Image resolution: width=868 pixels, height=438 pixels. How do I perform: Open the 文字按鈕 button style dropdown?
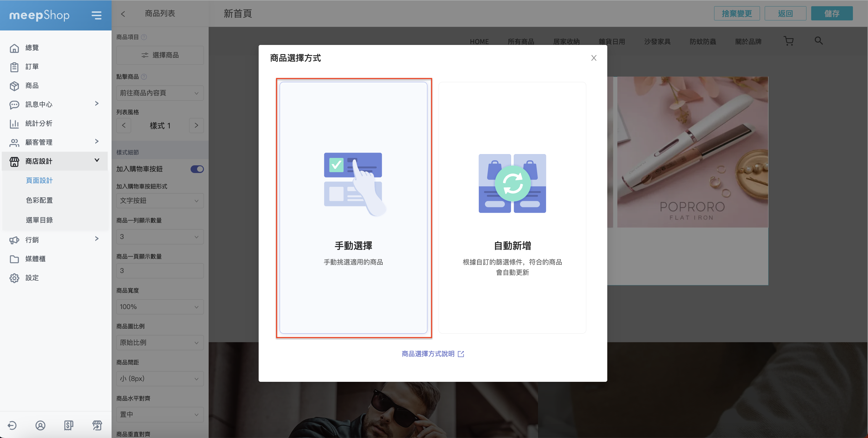coord(160,201)
